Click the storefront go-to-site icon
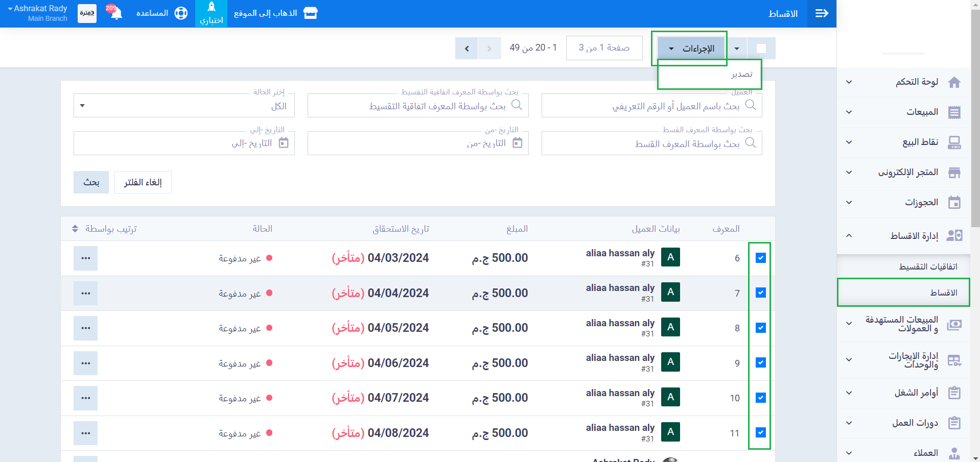980x462 pixels. (x=310, y=13)
